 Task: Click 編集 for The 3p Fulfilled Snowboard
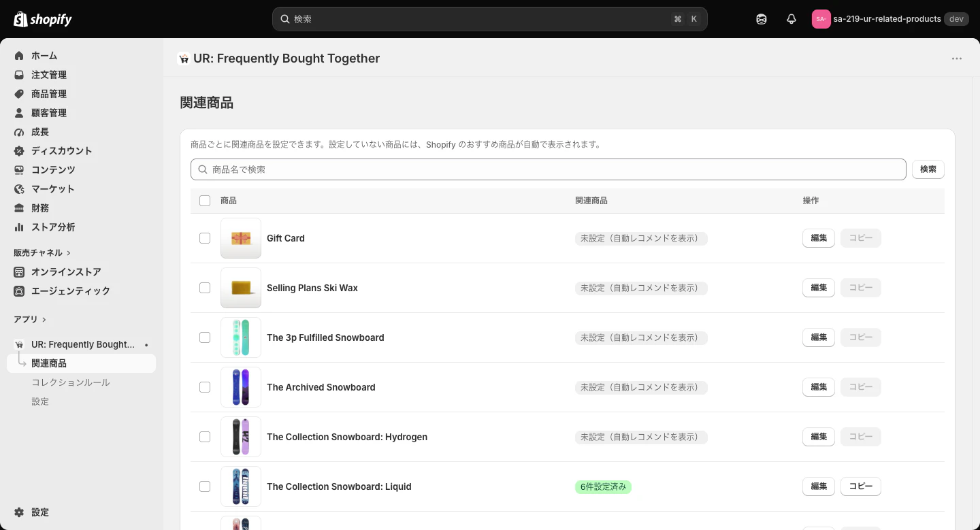point(819,337)
